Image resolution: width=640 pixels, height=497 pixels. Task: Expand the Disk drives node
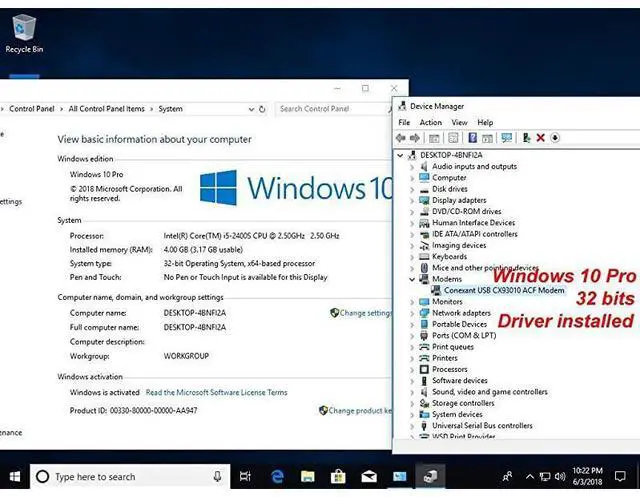click(412, 189)
